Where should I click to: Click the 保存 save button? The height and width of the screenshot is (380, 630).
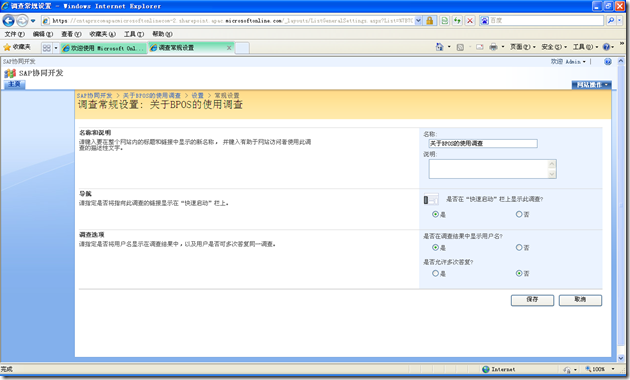[x=532, y=300]
